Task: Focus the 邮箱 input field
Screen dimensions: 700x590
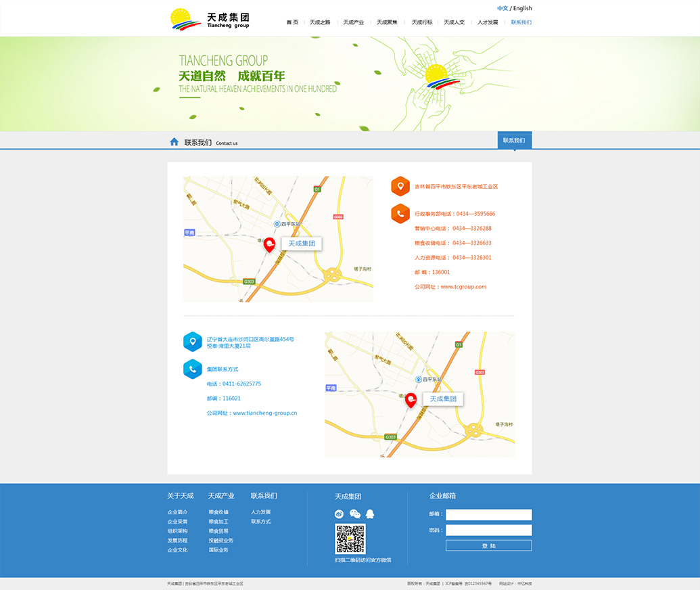Action: tap(488, 515)
